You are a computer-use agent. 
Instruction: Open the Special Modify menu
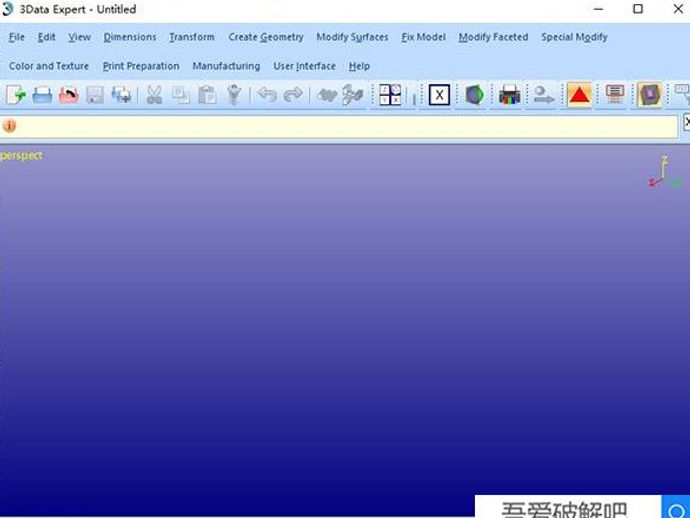[x=574, y=37]
